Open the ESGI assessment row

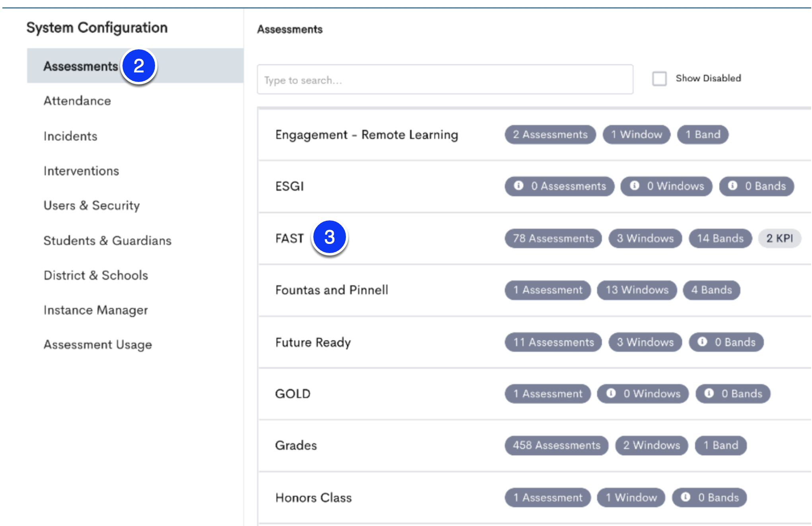coord(534,186)
